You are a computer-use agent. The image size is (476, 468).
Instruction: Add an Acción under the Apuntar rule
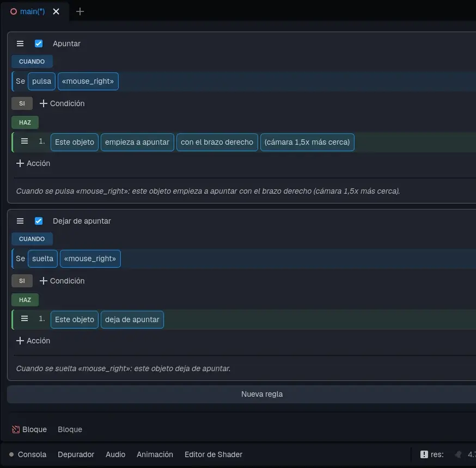pyautogui.click(x=33, y=163)
